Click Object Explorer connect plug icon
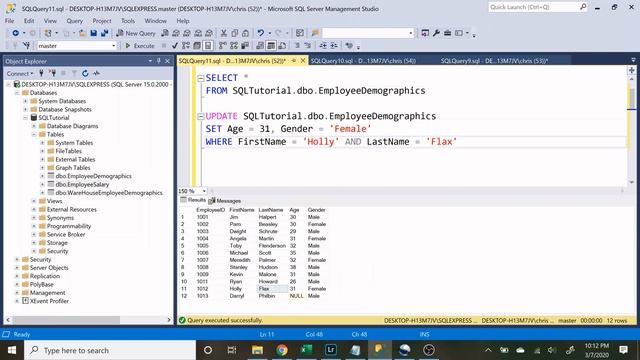640x360 pixels. (41, 73)
